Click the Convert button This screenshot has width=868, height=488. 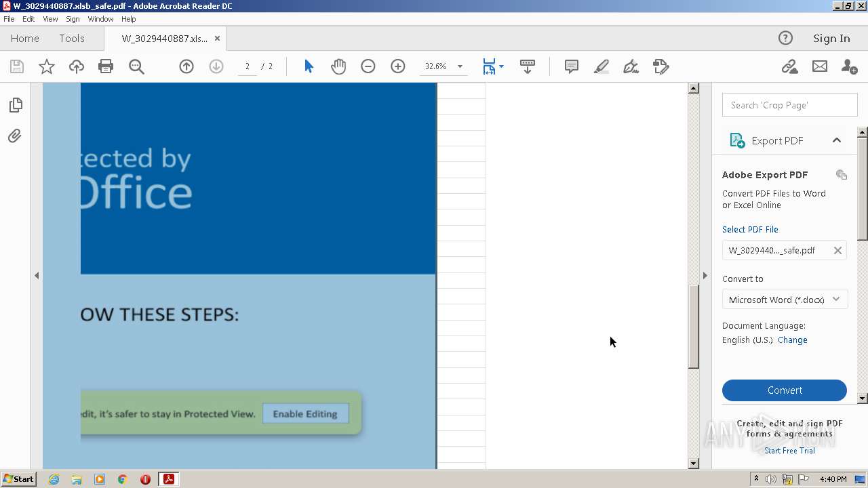(785, 390)
